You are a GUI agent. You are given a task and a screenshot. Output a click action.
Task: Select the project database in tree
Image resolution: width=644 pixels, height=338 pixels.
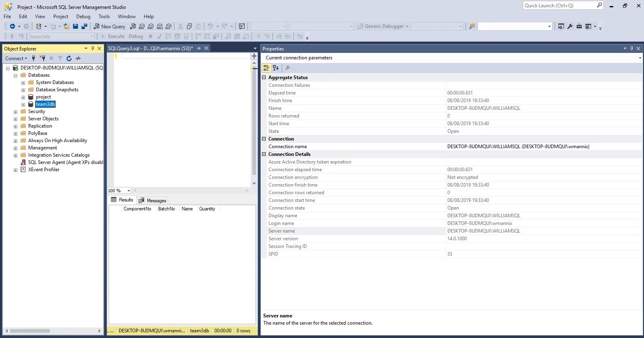point(43,97)
